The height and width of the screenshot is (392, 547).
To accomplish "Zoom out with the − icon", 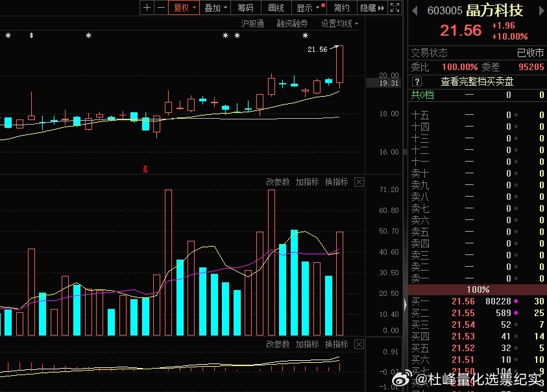I will click(161, 8).
